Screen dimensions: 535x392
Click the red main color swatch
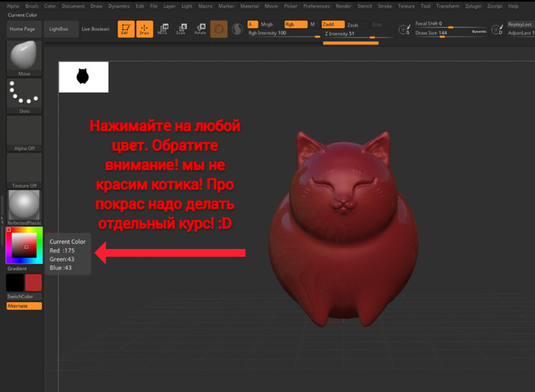[34, 283]
